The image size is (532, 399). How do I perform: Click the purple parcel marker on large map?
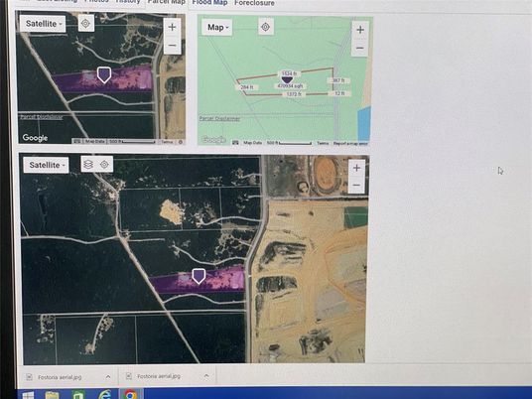(199, 276)
